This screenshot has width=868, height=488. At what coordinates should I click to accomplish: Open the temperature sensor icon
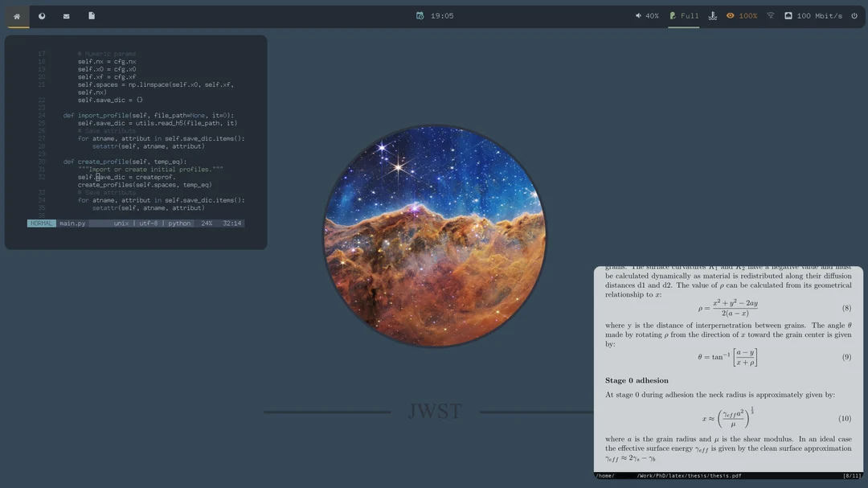pyautogui.click(x=712, y=16)
